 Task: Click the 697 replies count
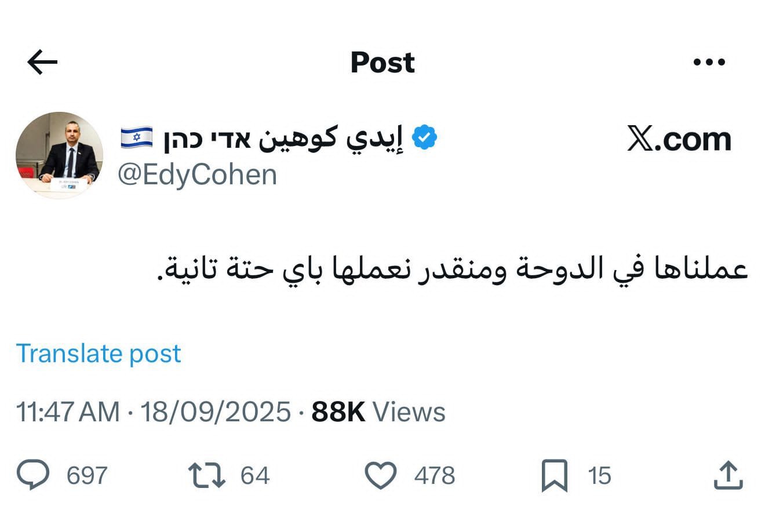coord(87,476)
